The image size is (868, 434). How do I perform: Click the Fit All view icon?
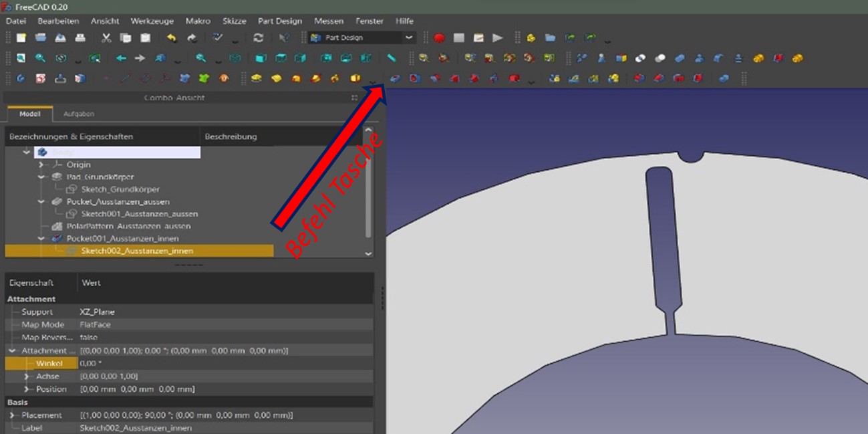click(21, 59)
